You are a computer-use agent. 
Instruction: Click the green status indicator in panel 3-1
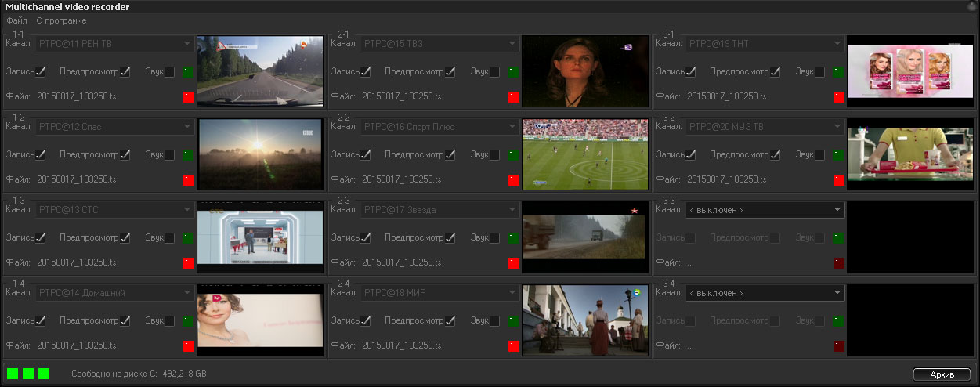coord(839,72)
